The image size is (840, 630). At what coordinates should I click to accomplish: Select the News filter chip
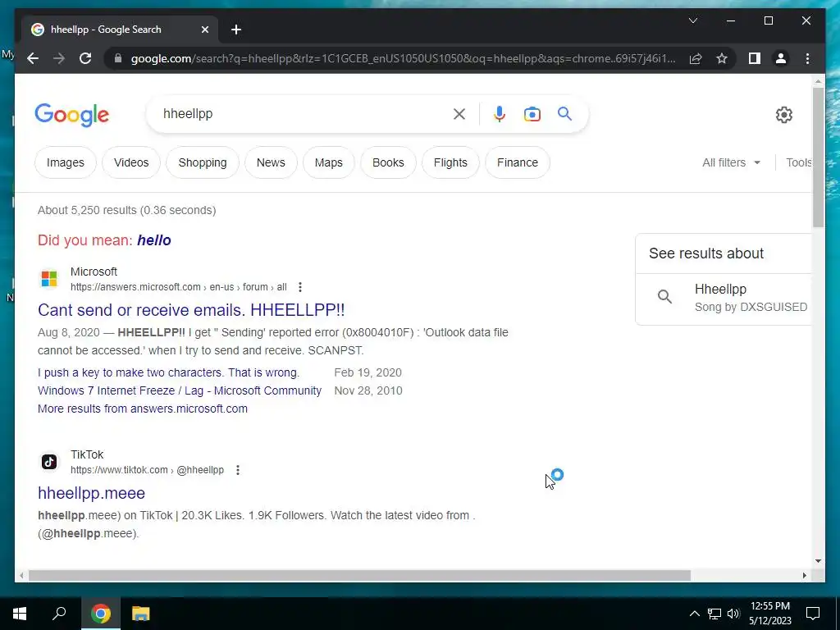[271, 162]
